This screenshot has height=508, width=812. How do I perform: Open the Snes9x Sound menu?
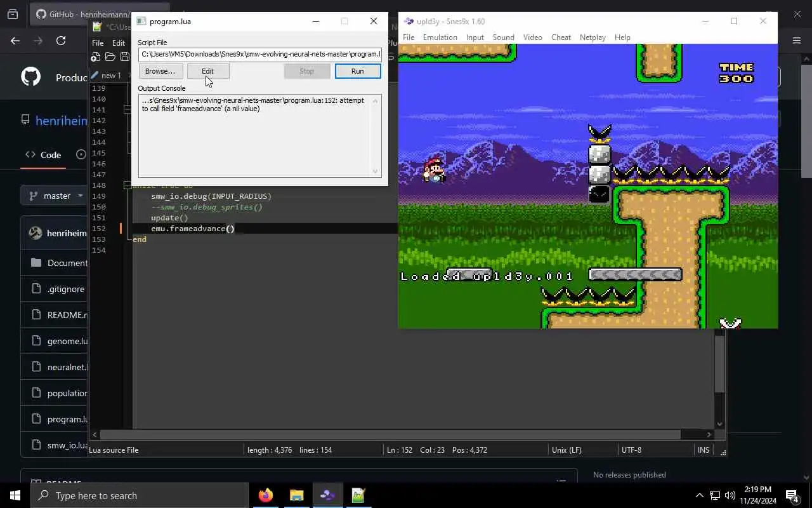pyautogui.click(x=504, y=37)
